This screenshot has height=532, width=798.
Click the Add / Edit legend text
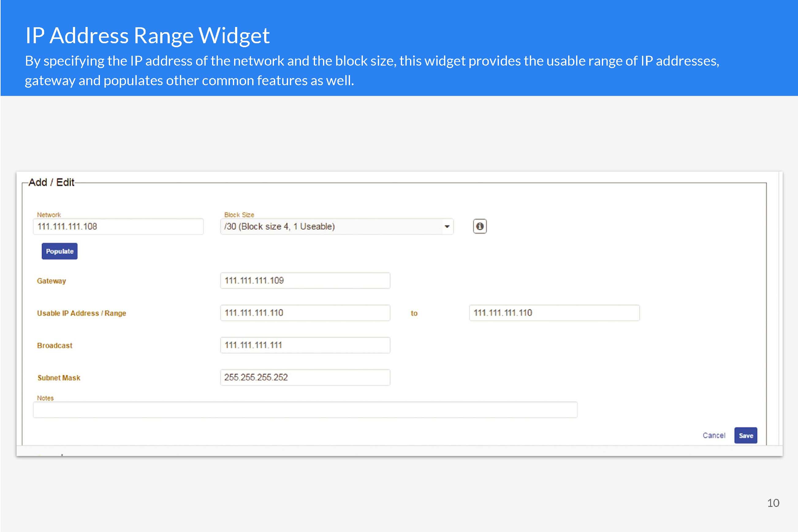point(51,182)
